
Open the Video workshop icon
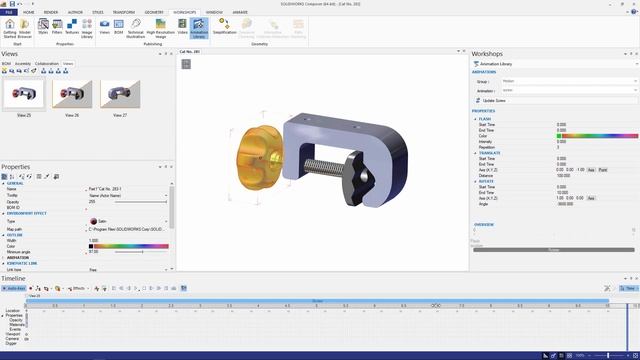(x=182, y=27)
